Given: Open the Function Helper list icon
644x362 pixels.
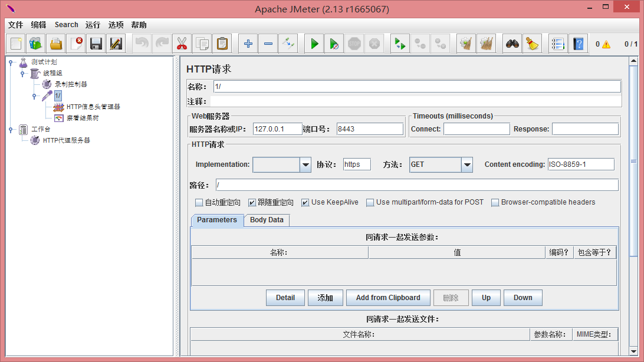Looking at the screenshot, I should point(558,44).
